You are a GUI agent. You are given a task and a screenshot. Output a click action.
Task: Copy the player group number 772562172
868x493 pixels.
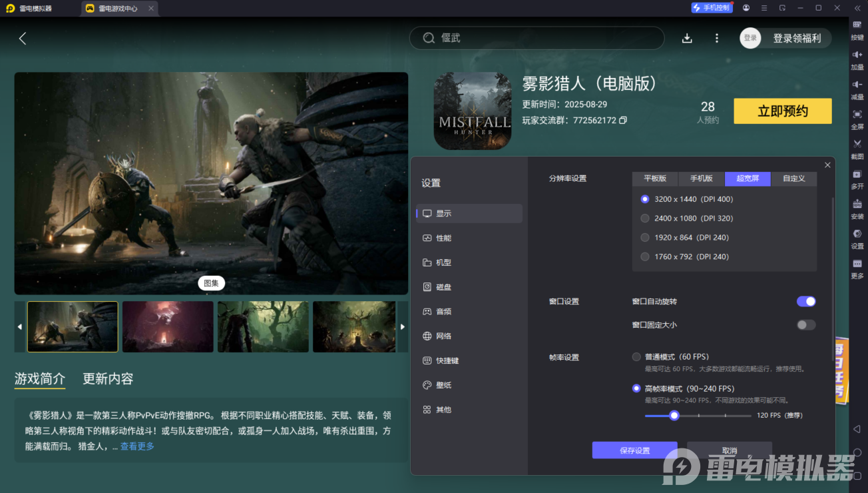[623, 121]
